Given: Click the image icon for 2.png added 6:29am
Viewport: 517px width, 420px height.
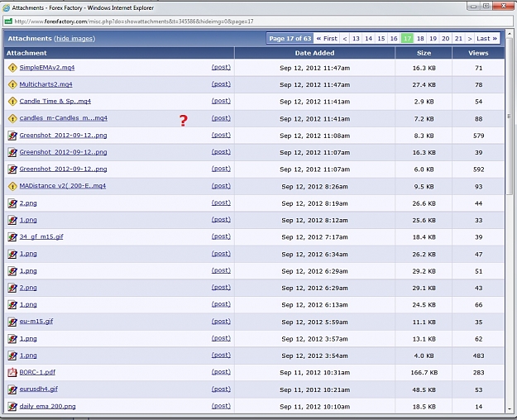Looking at the screenshot, I should (12, 288).
